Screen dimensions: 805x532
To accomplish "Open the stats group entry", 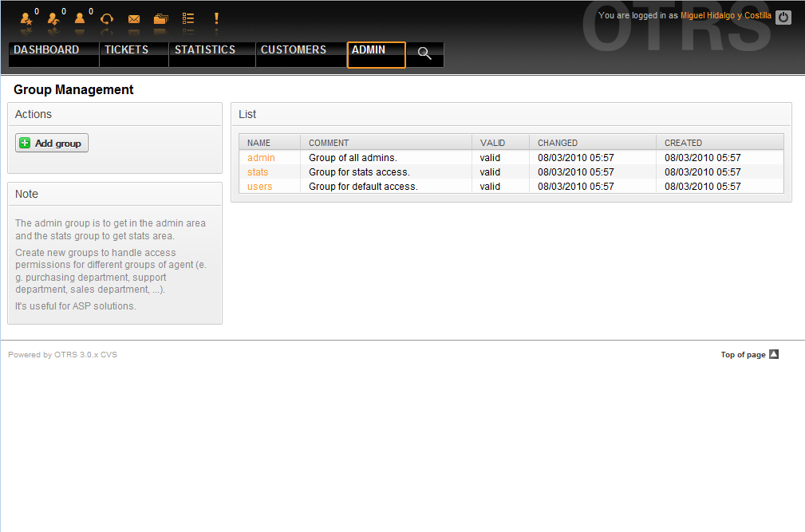I will pos(258,172).
